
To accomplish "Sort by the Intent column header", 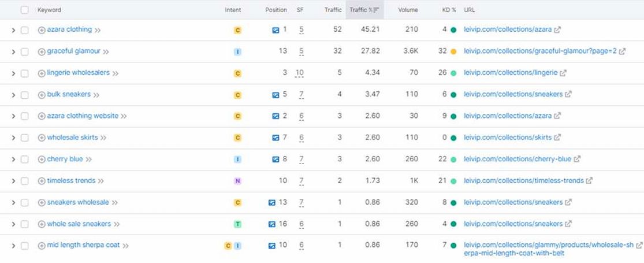I will pyautogui.click(x=233, y=10).
